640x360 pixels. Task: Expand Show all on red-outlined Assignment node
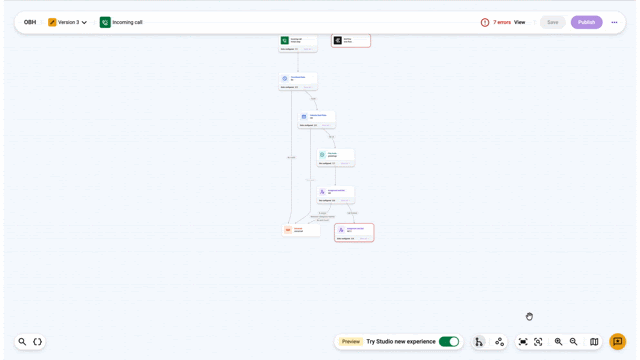pyautogui.click(x=364, y=239)
